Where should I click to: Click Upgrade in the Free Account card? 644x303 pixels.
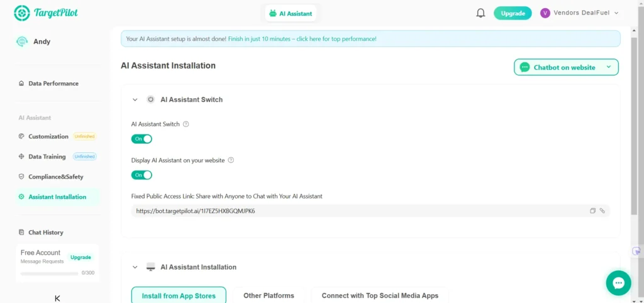(x=80, y=258)
